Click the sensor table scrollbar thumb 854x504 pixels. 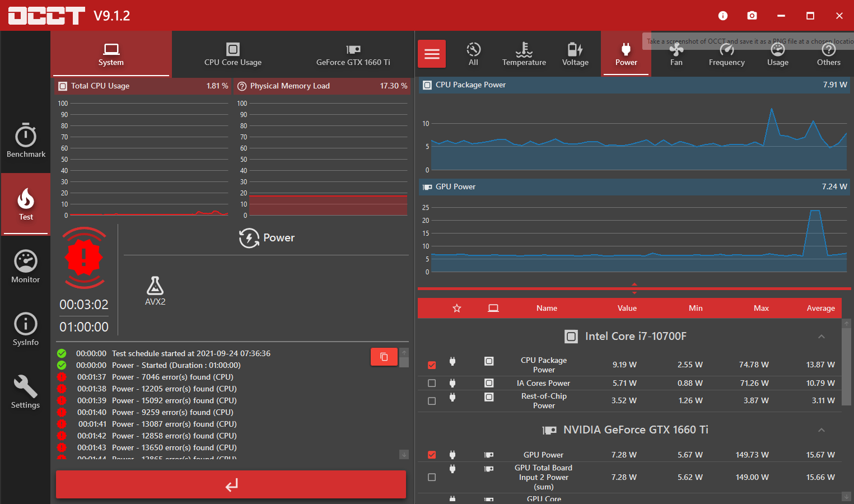[x=846, y=367]
